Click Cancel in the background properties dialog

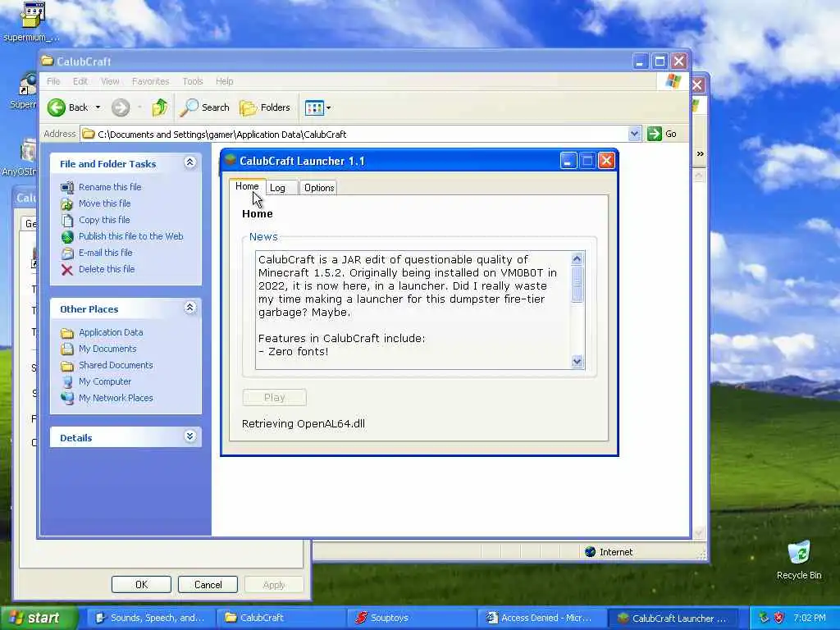[208, 584]
